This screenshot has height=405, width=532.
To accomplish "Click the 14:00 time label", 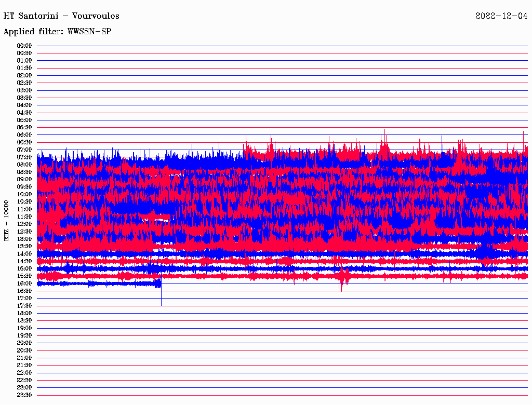I will coord(24,254).
